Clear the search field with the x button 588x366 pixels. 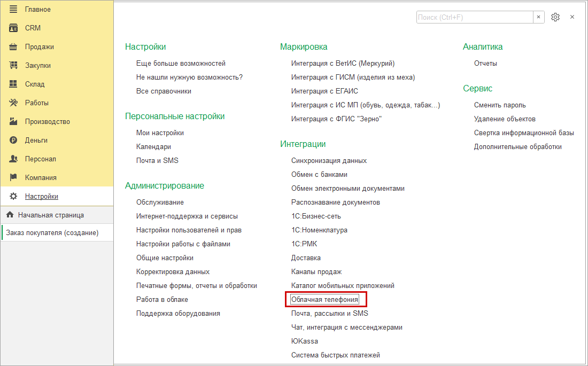tap(538, 17)
